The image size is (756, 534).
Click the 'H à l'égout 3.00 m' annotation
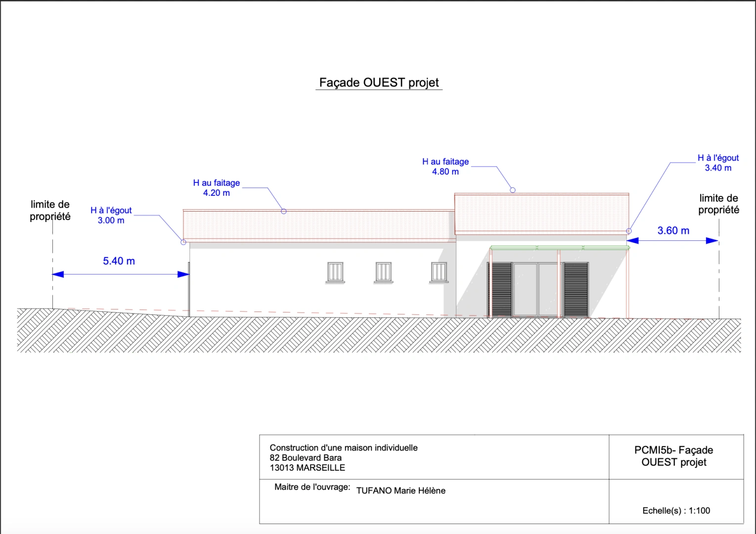click(x=111, y=216)
